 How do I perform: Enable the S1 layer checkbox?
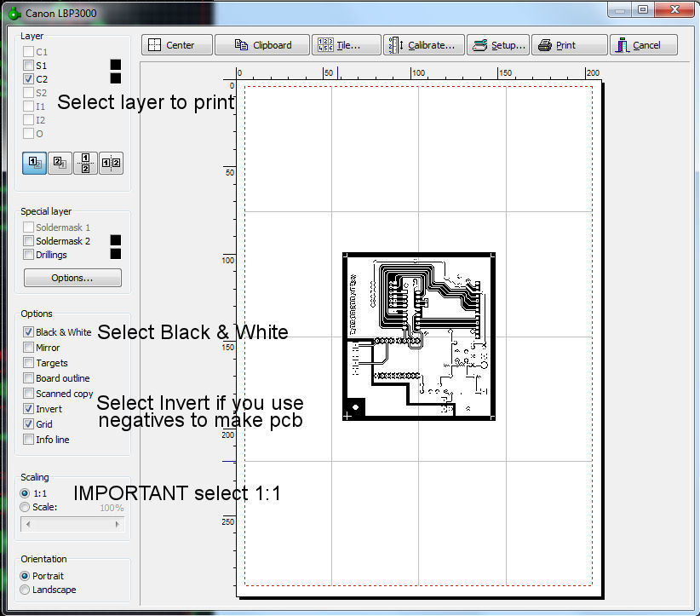coord(29,66)
